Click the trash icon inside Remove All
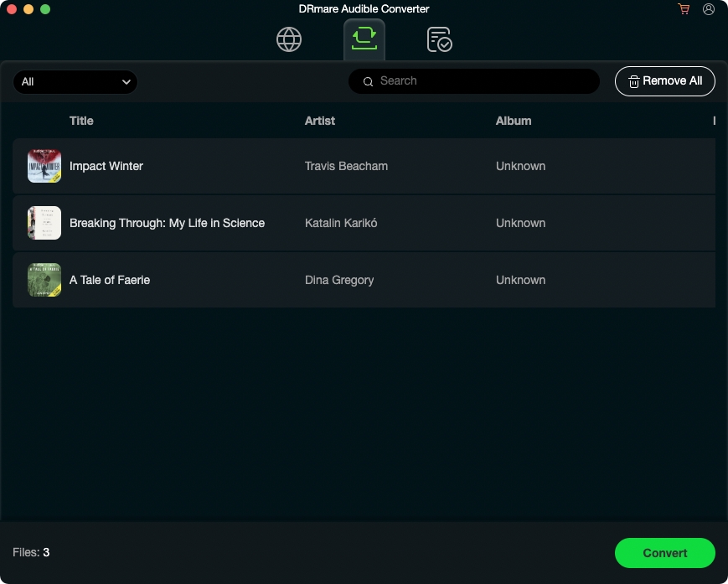The width and height of the screenshot is (728, 584). point(634,81)
